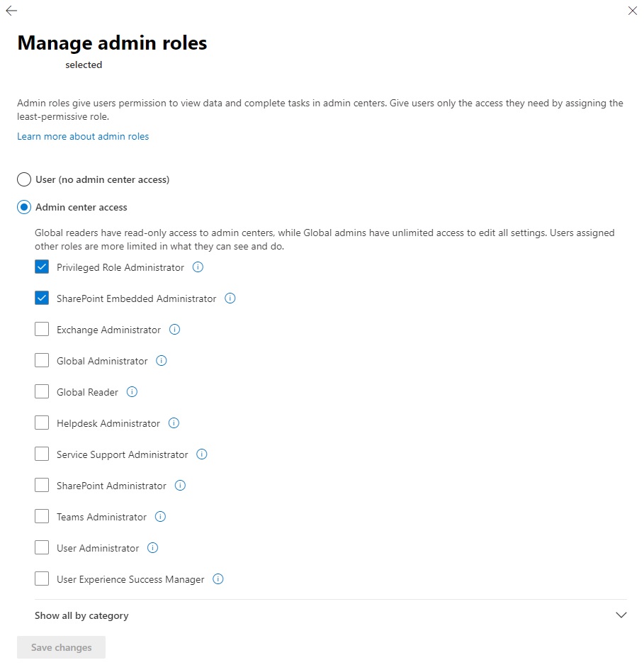Click the chevron to show all categories
This screenshot has width=644, height=665.
tap(621, 615)
